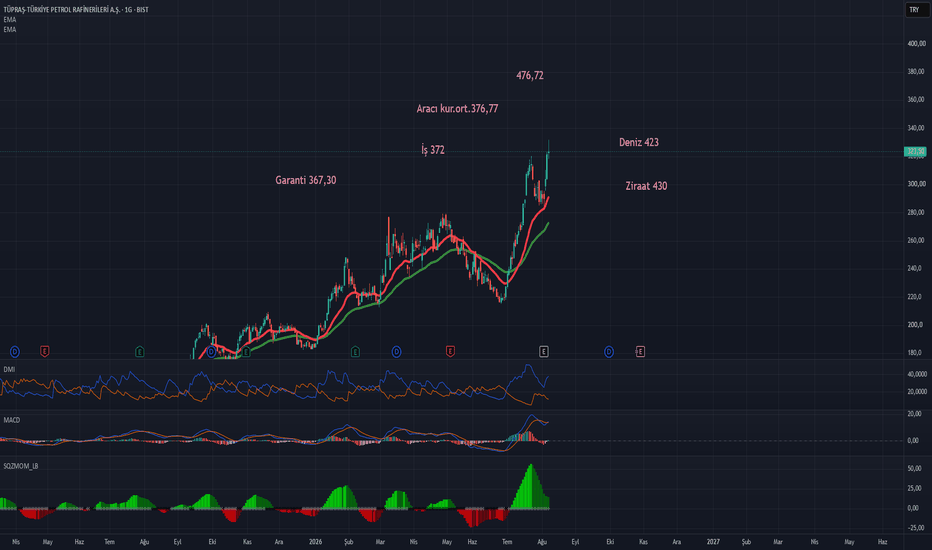Click the 180,0 price axis label
Screen dimensions: 932x550
tap(915, 353)
